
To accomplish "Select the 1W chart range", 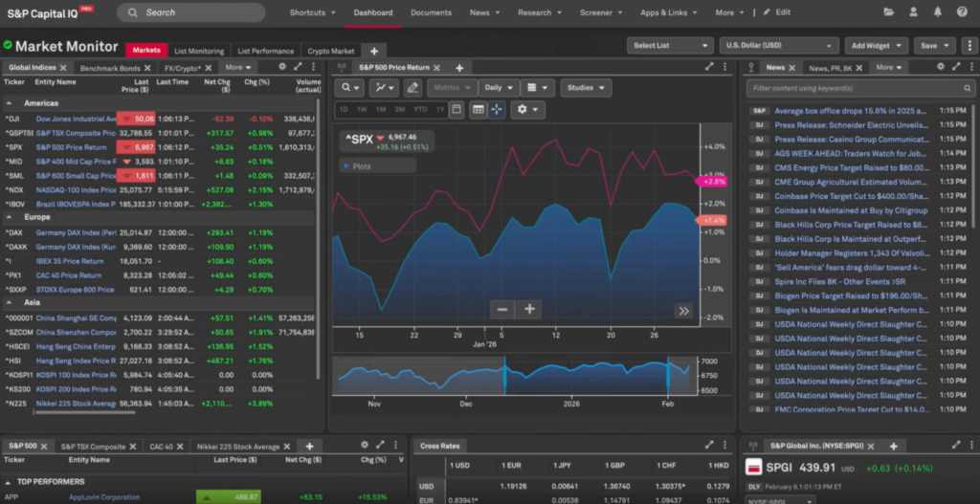I will (362, 109).
